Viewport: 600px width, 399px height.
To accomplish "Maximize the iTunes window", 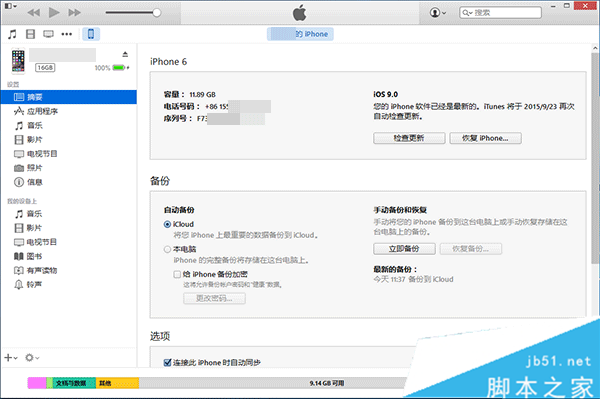I will pos(567,6).
